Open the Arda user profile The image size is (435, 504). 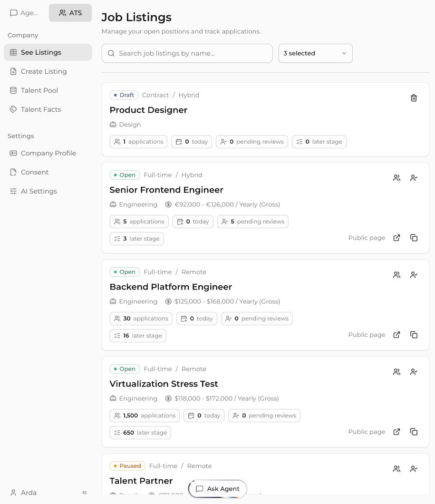[23, 493]
